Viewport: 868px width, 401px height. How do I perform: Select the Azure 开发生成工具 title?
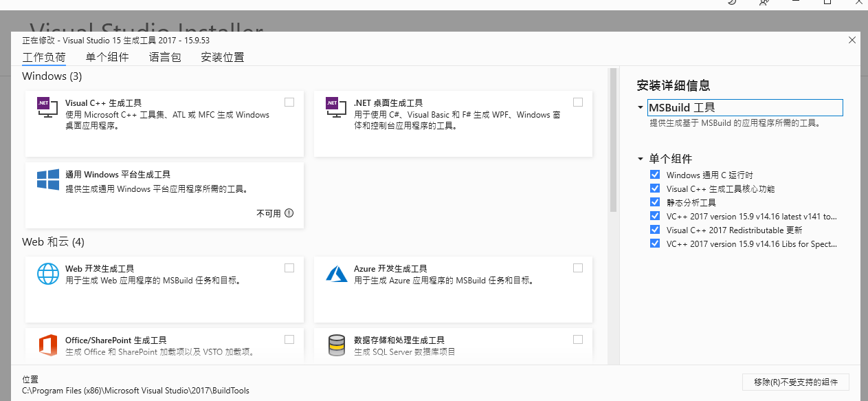(x=391, y=269)
